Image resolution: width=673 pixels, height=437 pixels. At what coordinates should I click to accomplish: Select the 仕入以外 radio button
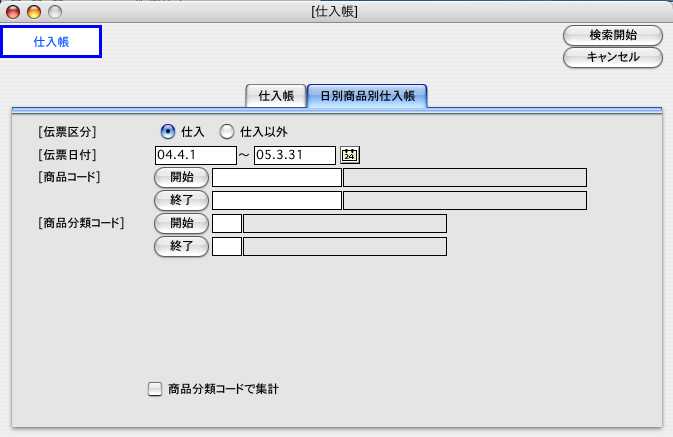227,131
